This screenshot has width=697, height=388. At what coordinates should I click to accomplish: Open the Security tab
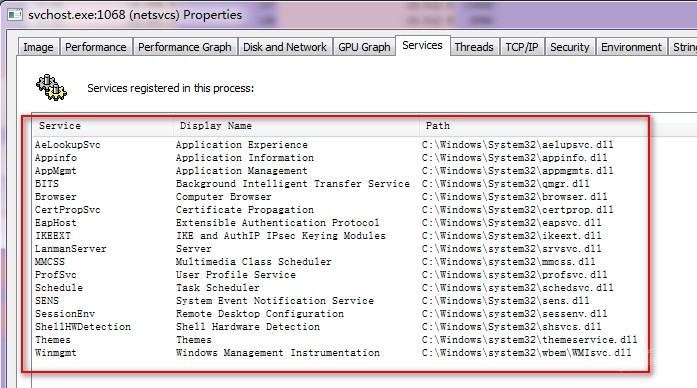click(x=569, y=47)
